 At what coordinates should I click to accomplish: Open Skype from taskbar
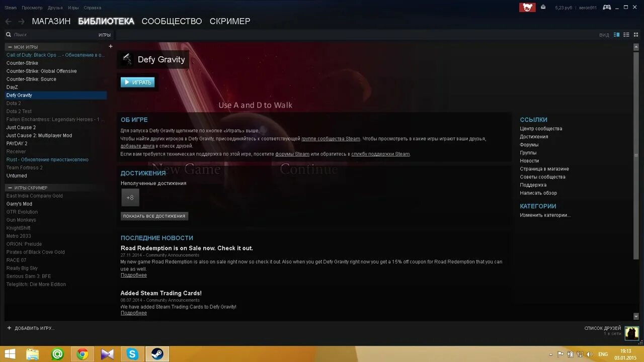coord(132,354)
